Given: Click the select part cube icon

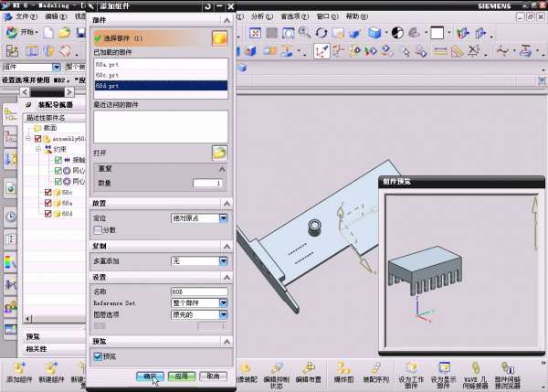Looking at the screenshot, I should tap(219, 38).
